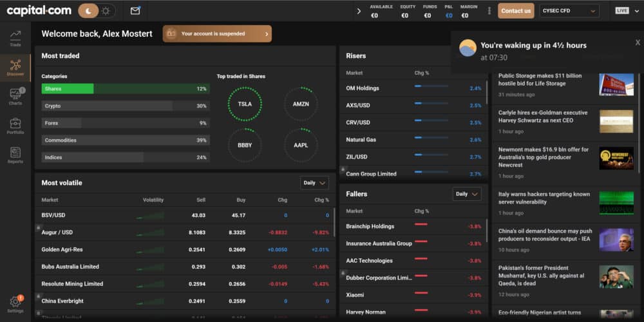This screenshot has width=644, height=322.
Task: Click Resolute Mining Limited sell price 0.2594
Action: 197,284
